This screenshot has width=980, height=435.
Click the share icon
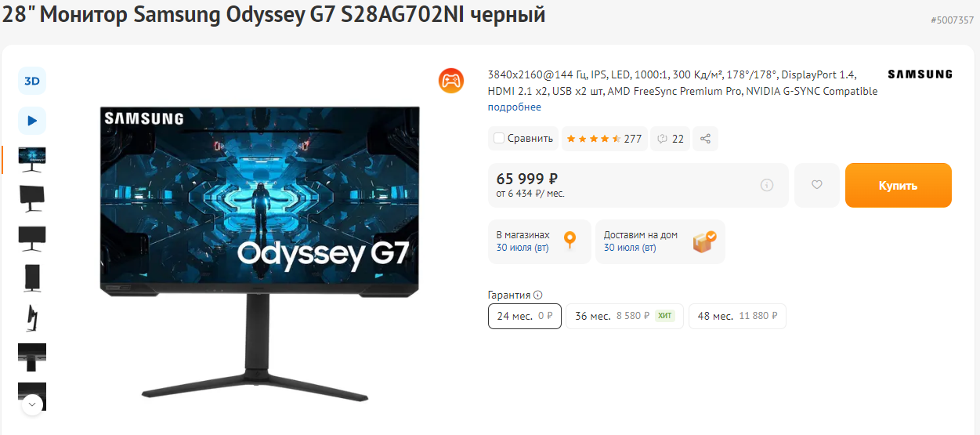click(x=705, y=139)
